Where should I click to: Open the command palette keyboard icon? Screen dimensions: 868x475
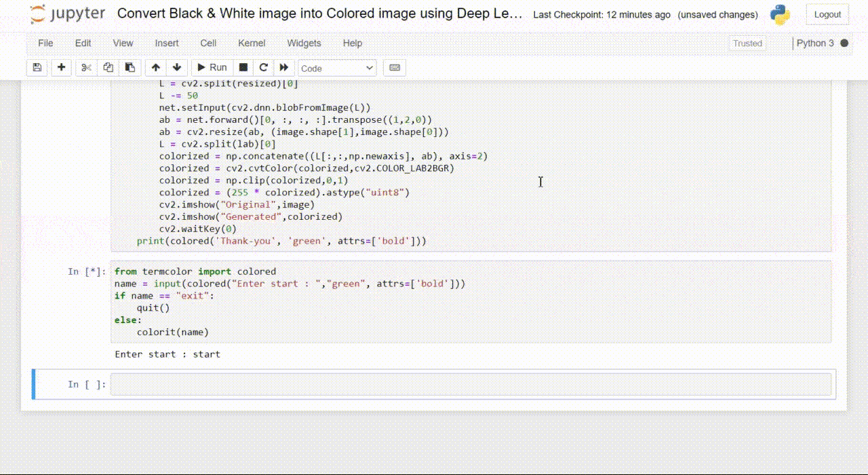[x=395, y=68]
